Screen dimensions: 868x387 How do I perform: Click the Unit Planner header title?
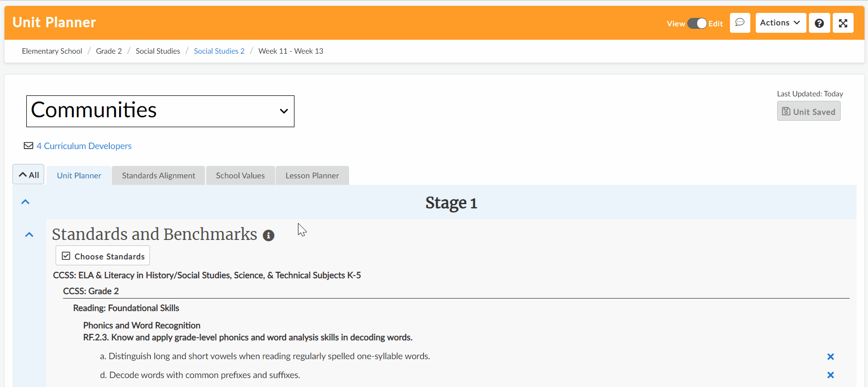(x=54, y=22)
